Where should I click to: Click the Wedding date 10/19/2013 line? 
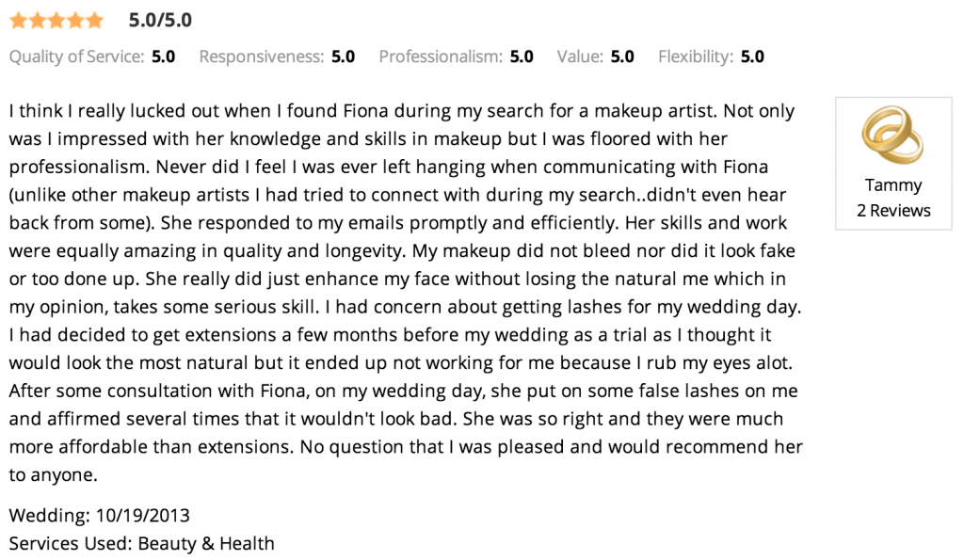100,515
